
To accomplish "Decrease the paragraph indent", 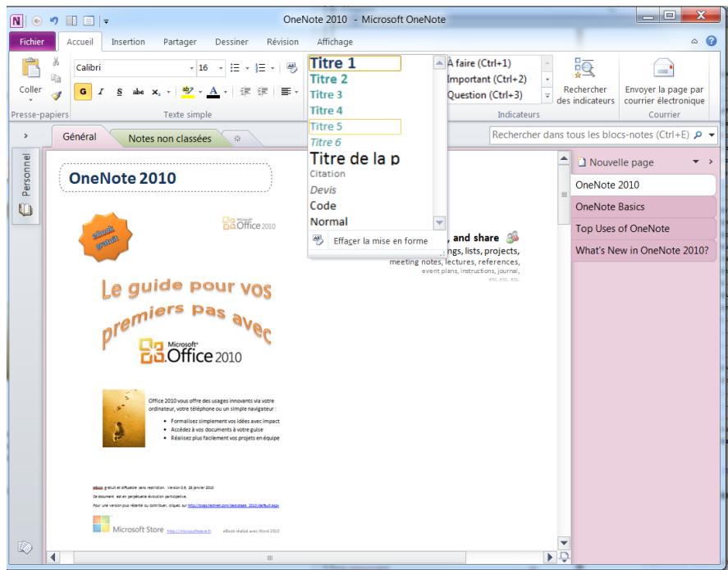I will tap(245, 92).
